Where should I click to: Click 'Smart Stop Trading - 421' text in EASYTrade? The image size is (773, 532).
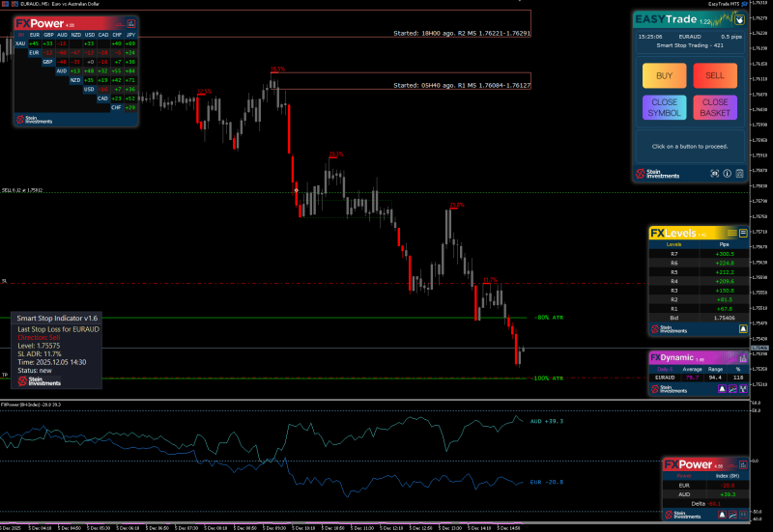(690, 45)
